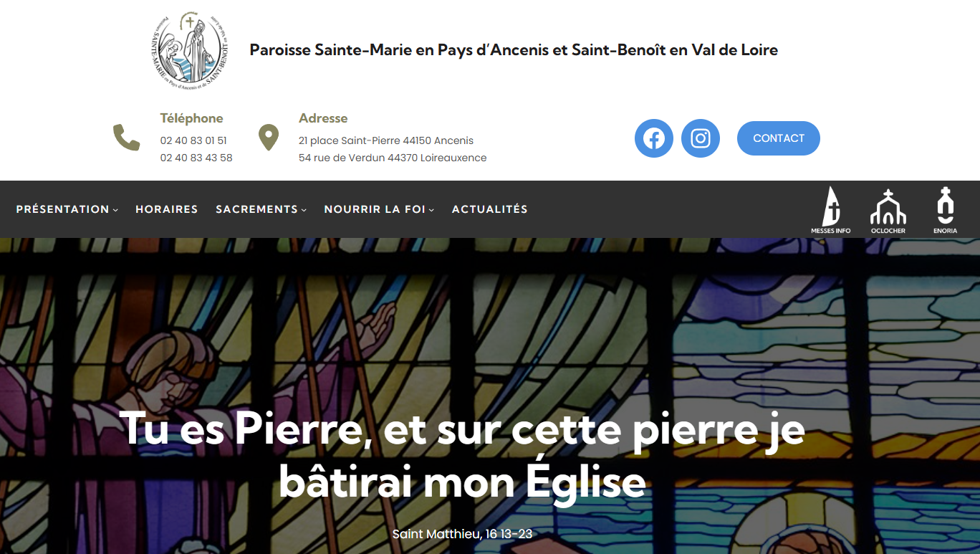Open the parish Facebook page icon
This screenshot has width=980, height=554.
[654, 138]
